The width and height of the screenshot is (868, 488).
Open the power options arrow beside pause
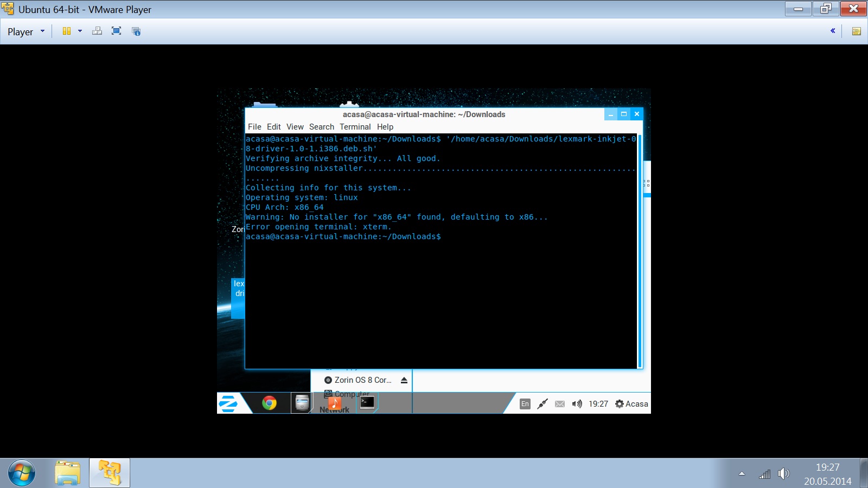tap(80, 31)
